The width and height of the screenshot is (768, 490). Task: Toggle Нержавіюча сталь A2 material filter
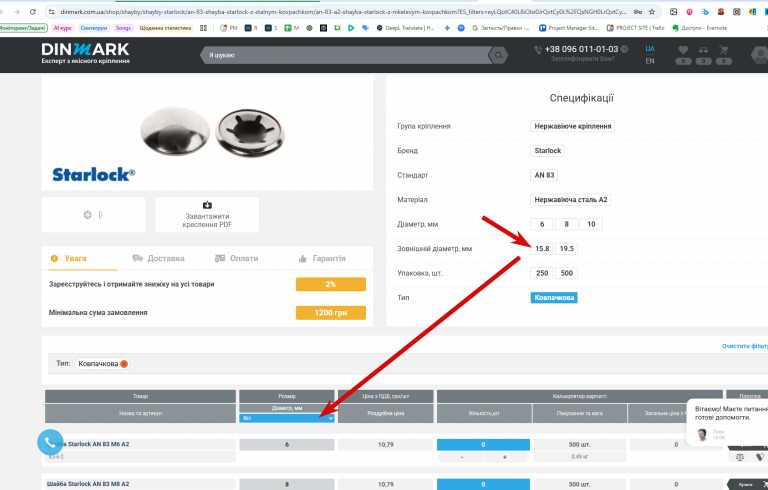coord(571,199)
